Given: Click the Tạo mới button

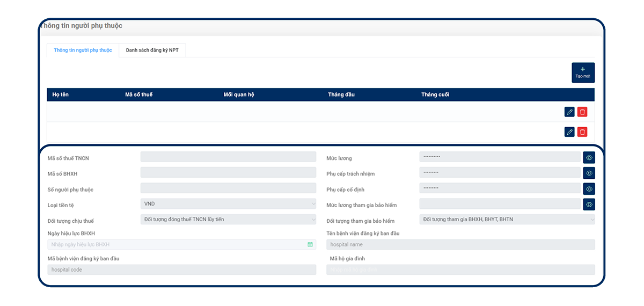Looking at the screenshot, I should [x=583, y=72].
